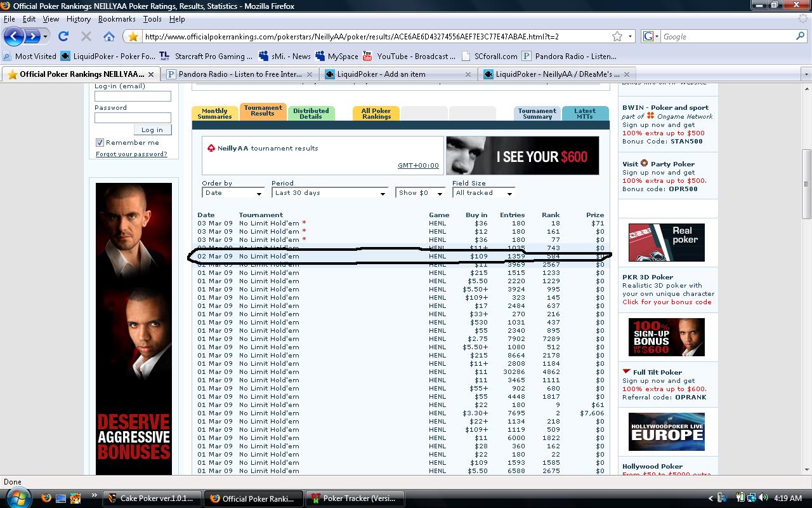Go forward with the browser Forward arrow
The image size is (812, 508).
click(32, 36)
